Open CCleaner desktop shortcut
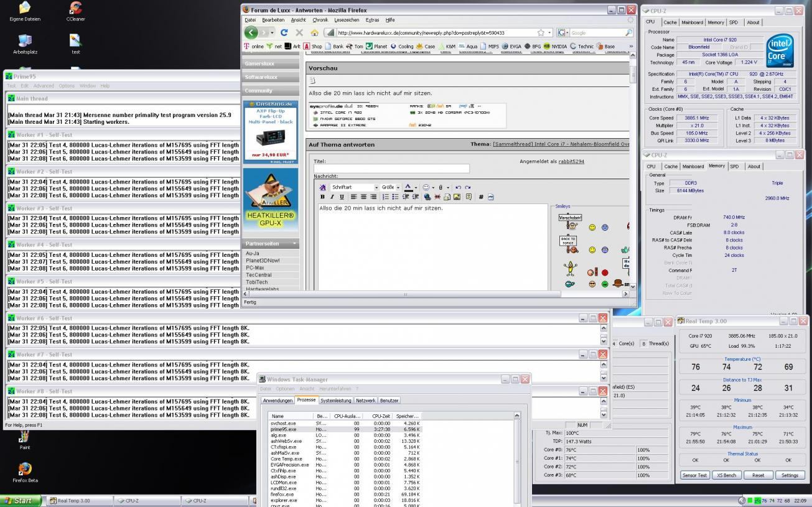 [75, 12]
